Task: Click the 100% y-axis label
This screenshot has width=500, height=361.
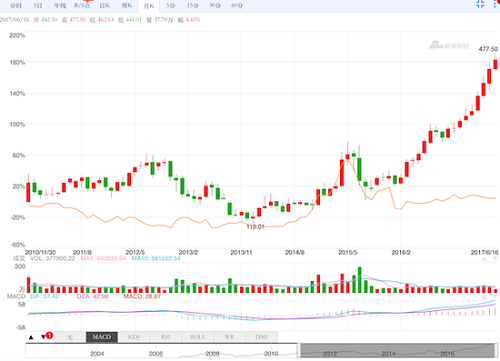Action: click(17, 124)
